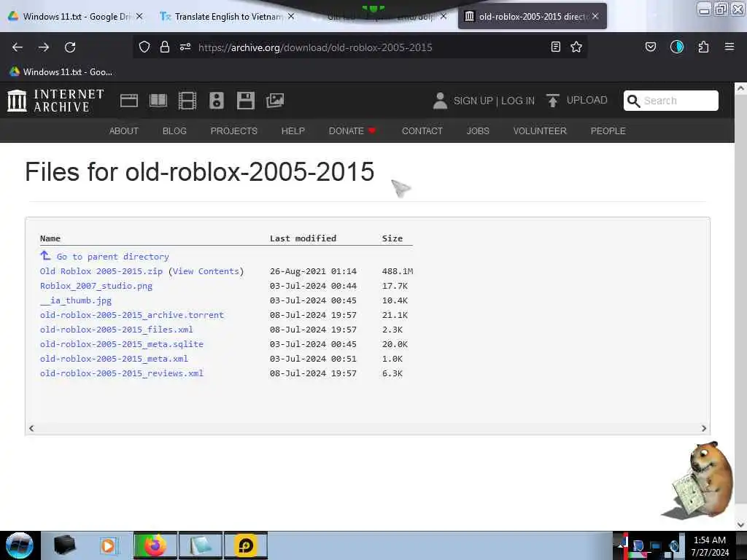Screen dimensions: 747x560
Task: Click the UPLOAD link
Action: click(587, 101)
